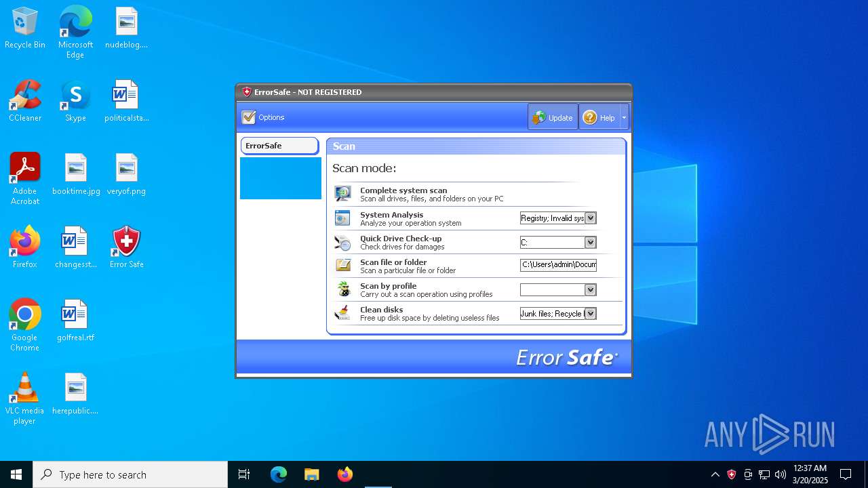The image size is (868, 488).
Task: Click the ErrorSafe tray shield icon
Action: click(x=732, y=474)
